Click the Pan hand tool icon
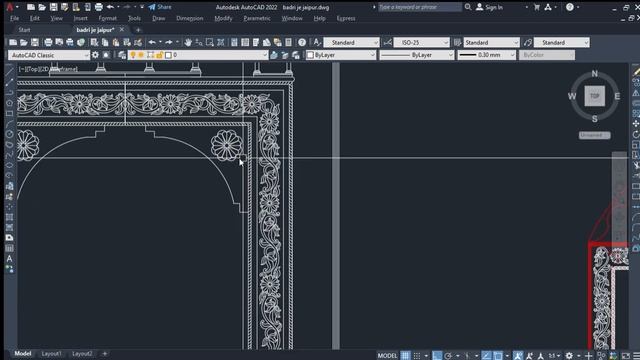640x360 pixels. tap(188, 42)
